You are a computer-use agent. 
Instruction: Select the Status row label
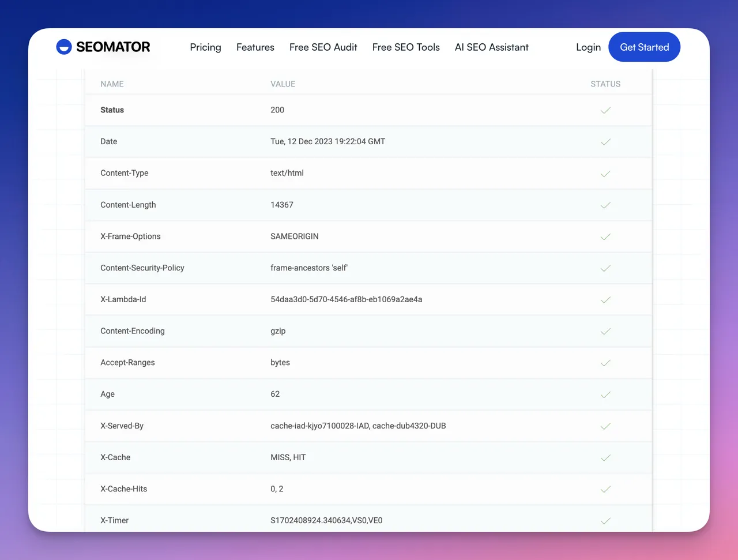[112, 110]
